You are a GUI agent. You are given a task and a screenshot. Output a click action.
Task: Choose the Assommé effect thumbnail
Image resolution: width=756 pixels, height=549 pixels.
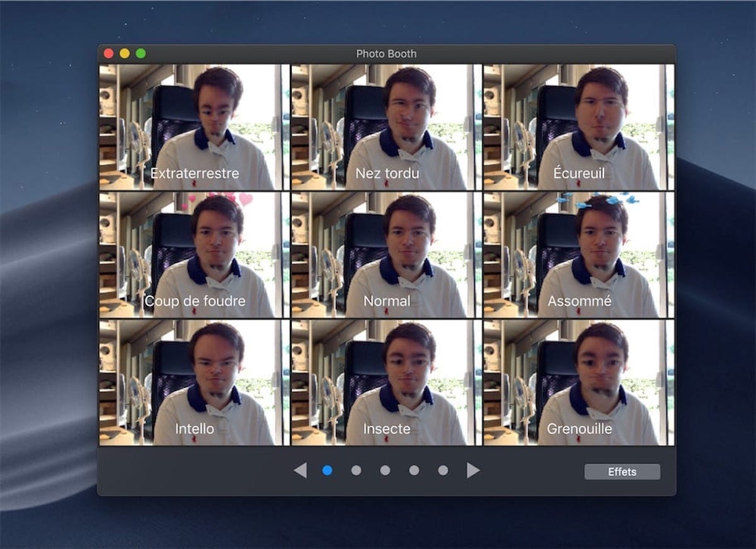[578, 255]
